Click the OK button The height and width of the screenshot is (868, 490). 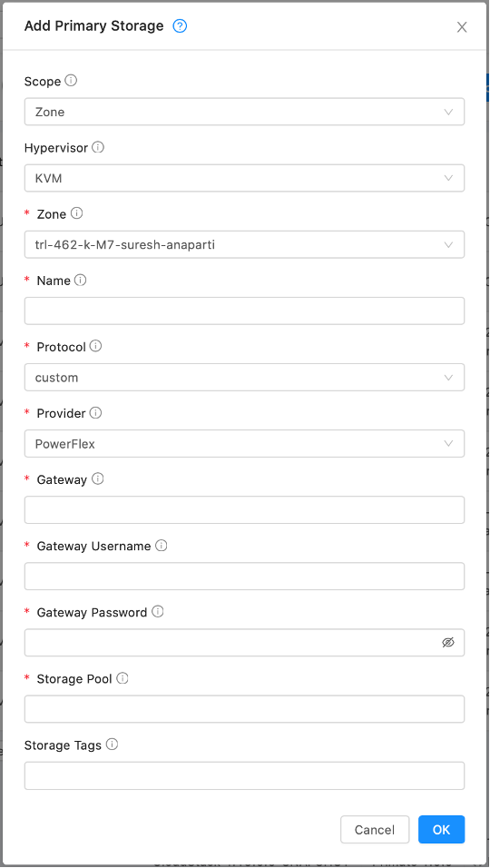tap(441, 829)
